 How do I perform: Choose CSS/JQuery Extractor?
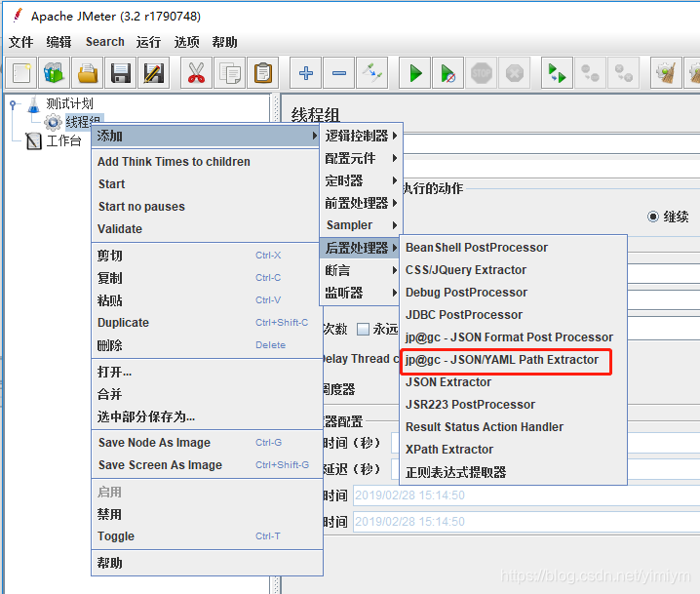(513, 270)
